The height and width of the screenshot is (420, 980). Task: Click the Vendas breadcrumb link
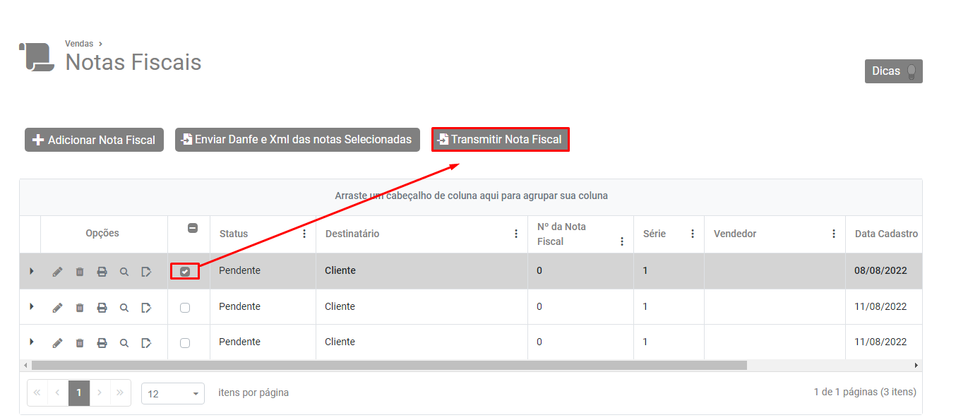(x=79, y=44)
